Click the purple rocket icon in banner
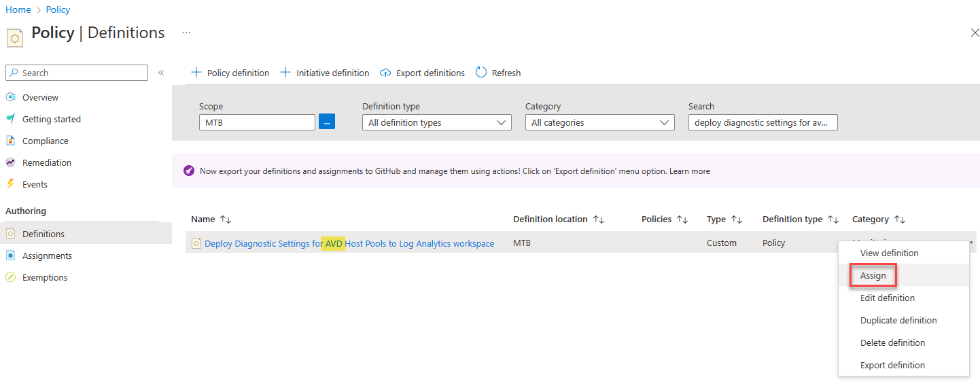Image resolution: width=980 pixels, height=388 pixels. [x=189, y=171]
